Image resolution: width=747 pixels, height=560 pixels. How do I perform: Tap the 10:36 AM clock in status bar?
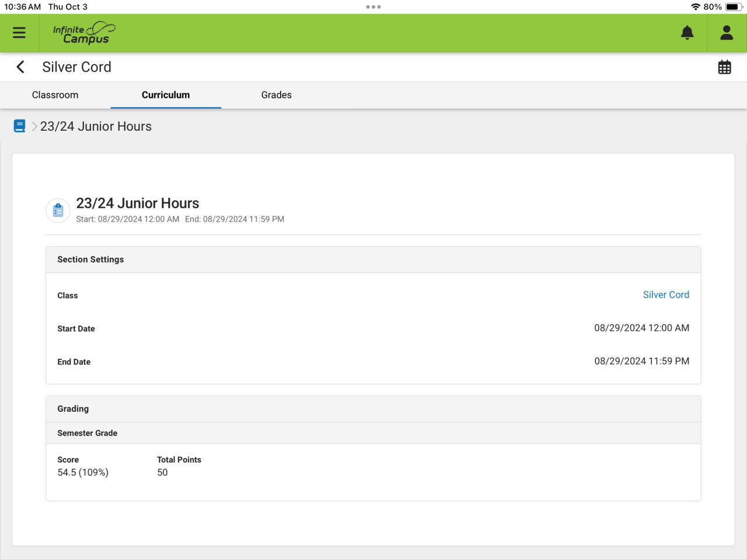coord(23,7)
